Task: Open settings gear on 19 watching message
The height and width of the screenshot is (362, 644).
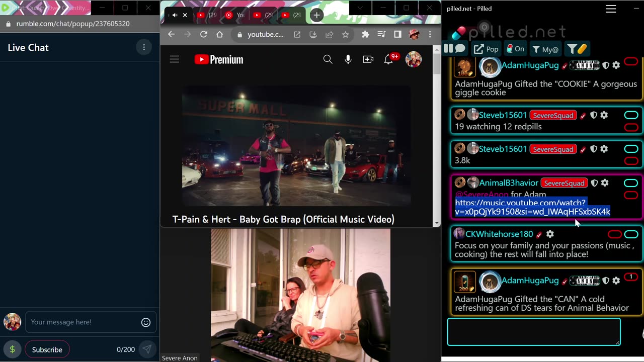Action: click(604, 115)
